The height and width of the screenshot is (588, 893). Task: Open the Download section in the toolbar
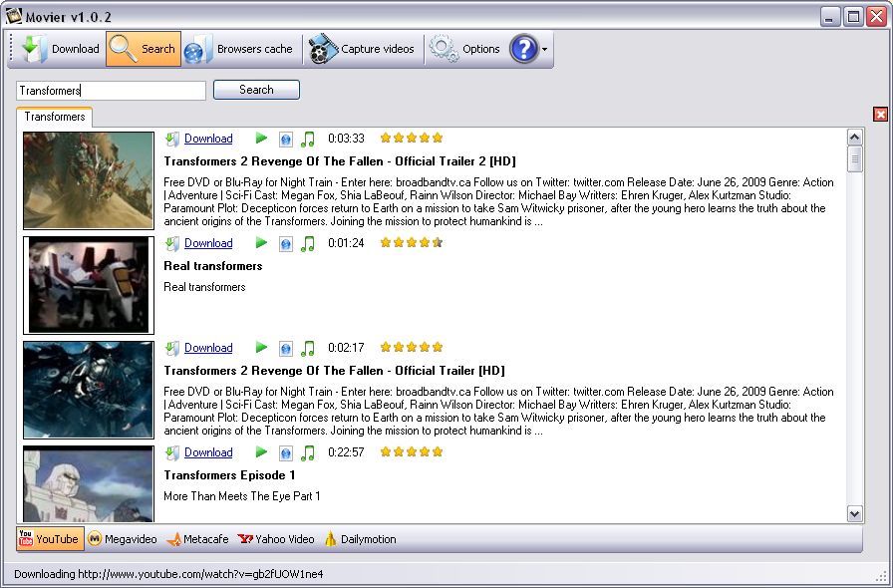coord(61,49)
